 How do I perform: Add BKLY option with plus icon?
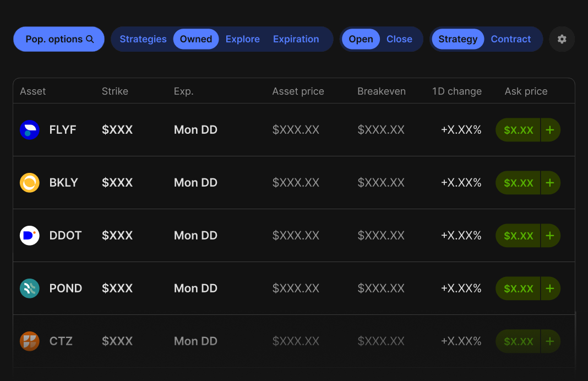[x=550, y=183]
